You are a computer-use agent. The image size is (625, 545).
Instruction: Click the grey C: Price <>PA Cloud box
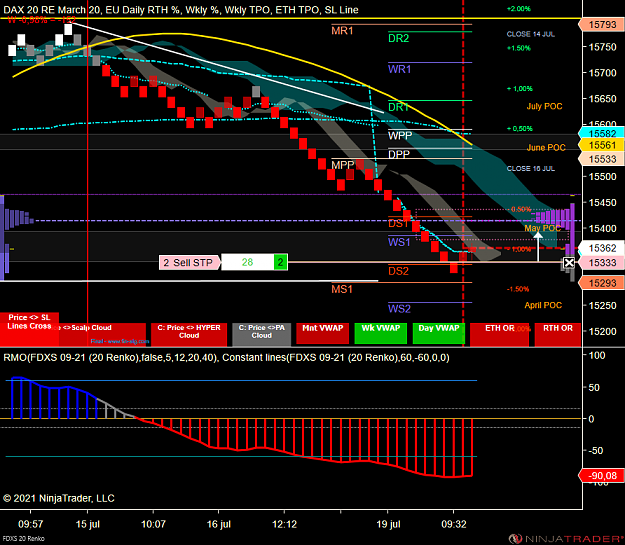click(x=261, y=334)
